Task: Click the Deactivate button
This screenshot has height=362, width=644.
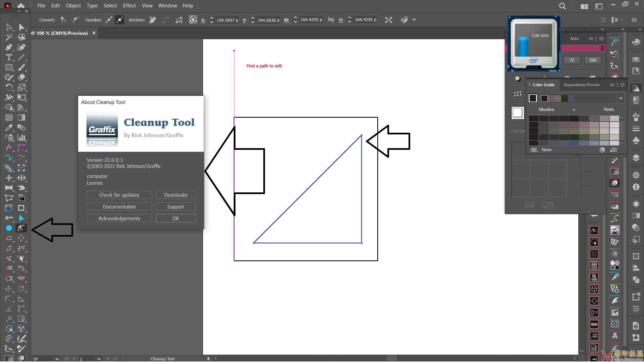Action: pos(176,195)
